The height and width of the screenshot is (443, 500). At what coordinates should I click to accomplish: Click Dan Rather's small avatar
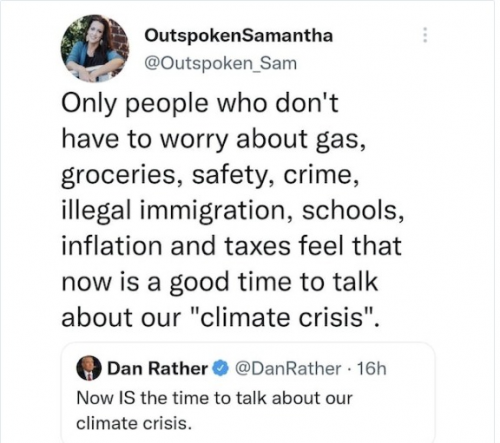(89, 368)
